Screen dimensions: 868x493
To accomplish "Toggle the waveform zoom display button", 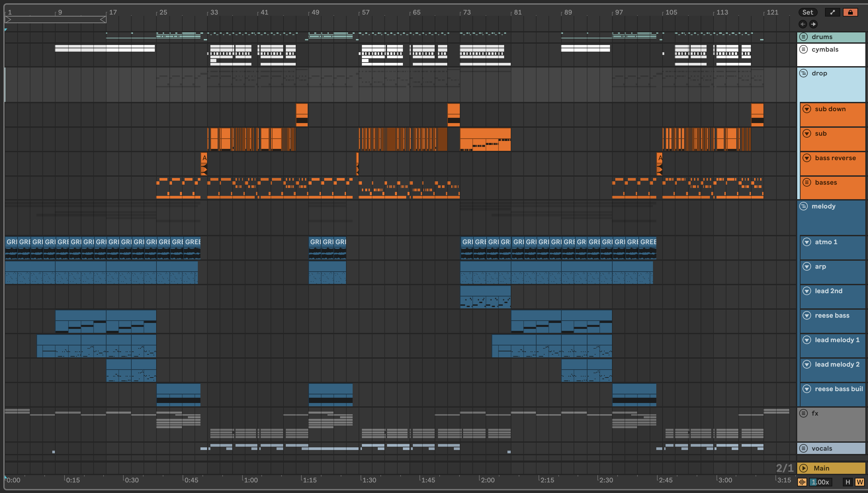I will pyautogui.click(x=802, y=482).
